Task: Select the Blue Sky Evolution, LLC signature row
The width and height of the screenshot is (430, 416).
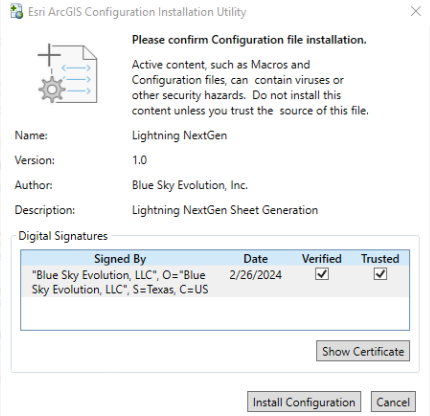Action: tap(215, 282)
